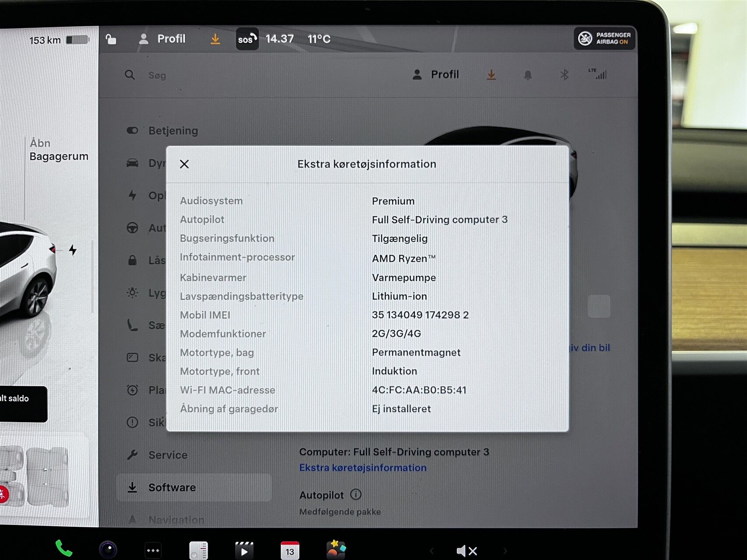Click the Ekstra køretøjsinformation link

363,468
